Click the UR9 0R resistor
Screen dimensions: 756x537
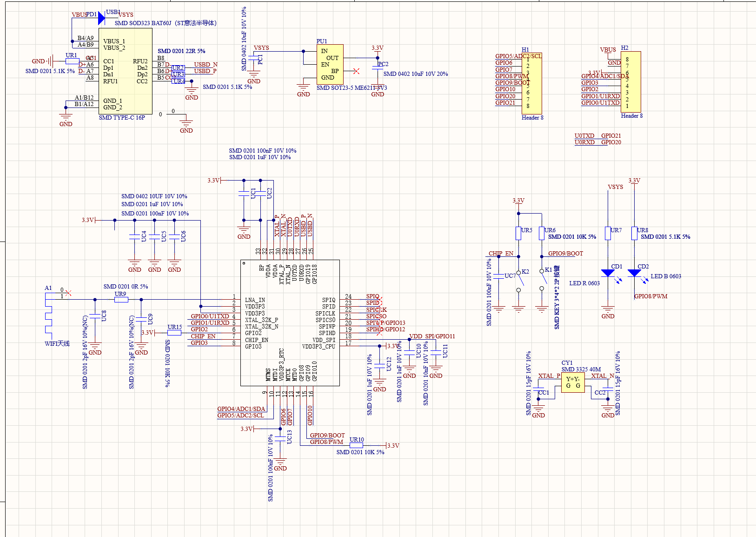[x=121, y=300]
